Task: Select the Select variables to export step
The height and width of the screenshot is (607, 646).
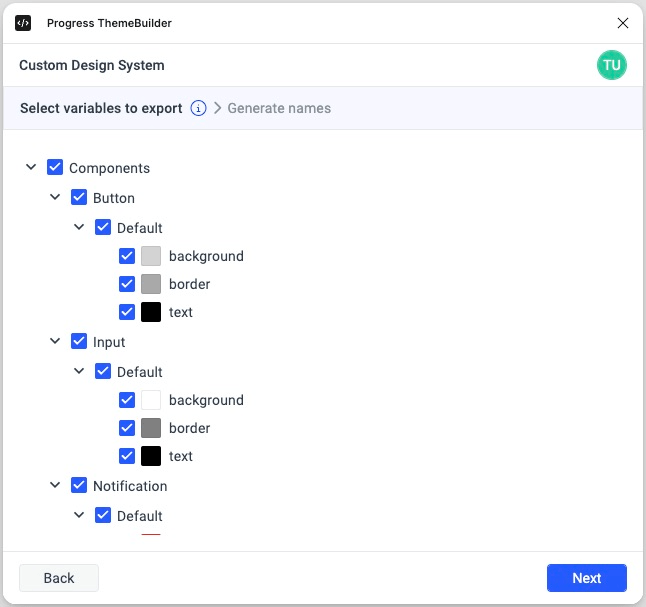Action: pyautogui.click(x=101, y=108)
